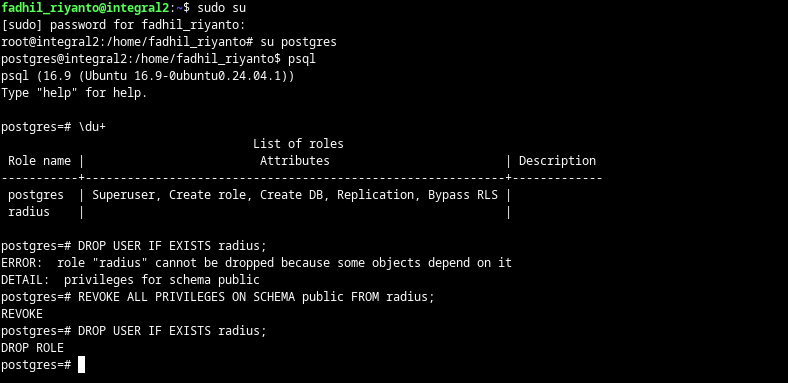Click the 'radius' role name in table
Viewport: 788px width, 383px height.
coord(29,212)
